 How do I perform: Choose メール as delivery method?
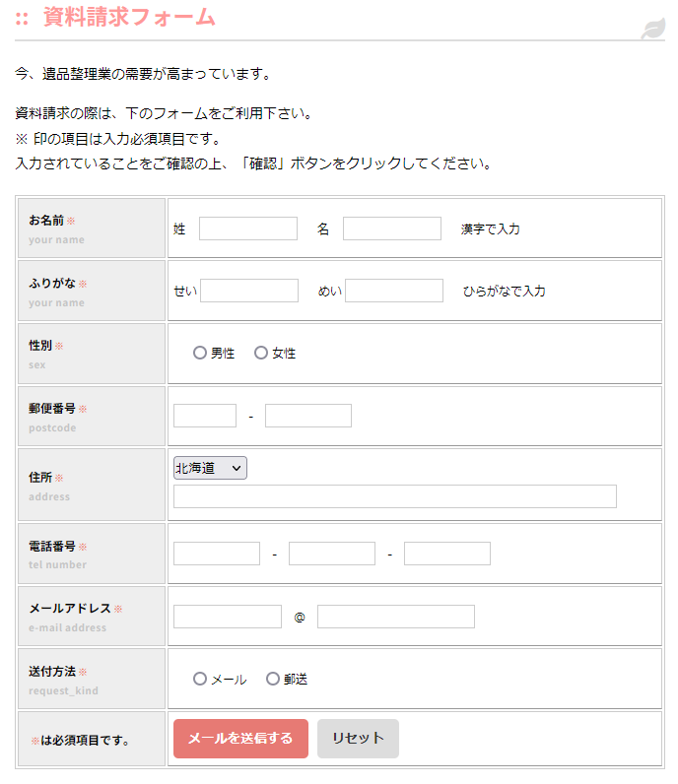[200, 679]
